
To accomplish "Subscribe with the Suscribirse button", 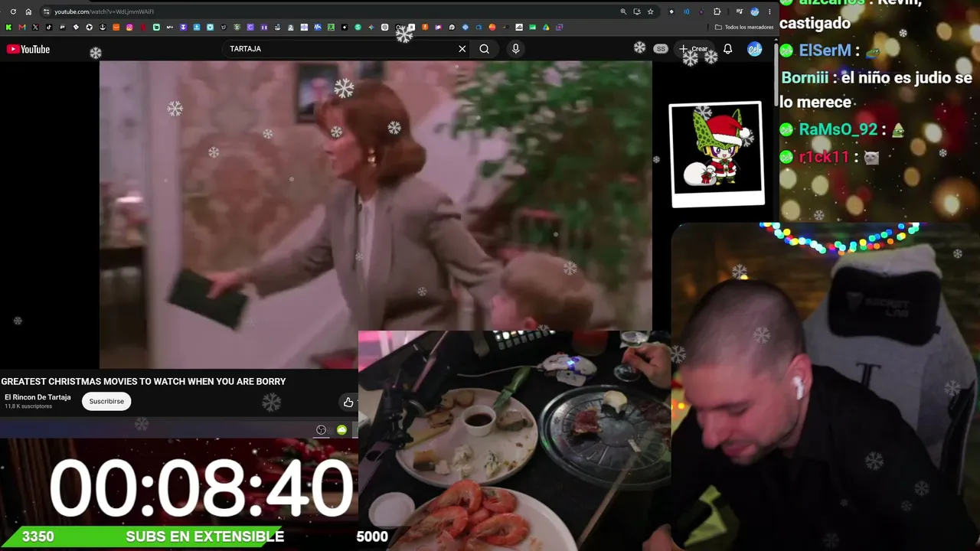I will tap(106, 401).
